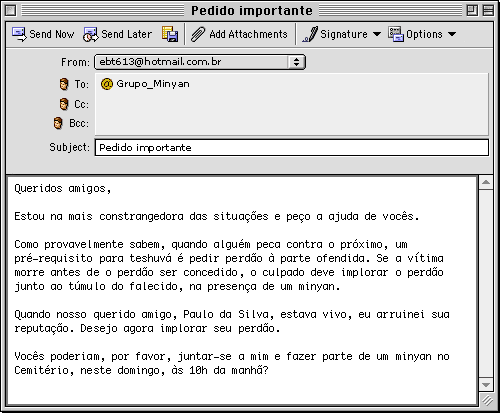
Task: Click the Send Later clock icon
Action: [91, 34]
